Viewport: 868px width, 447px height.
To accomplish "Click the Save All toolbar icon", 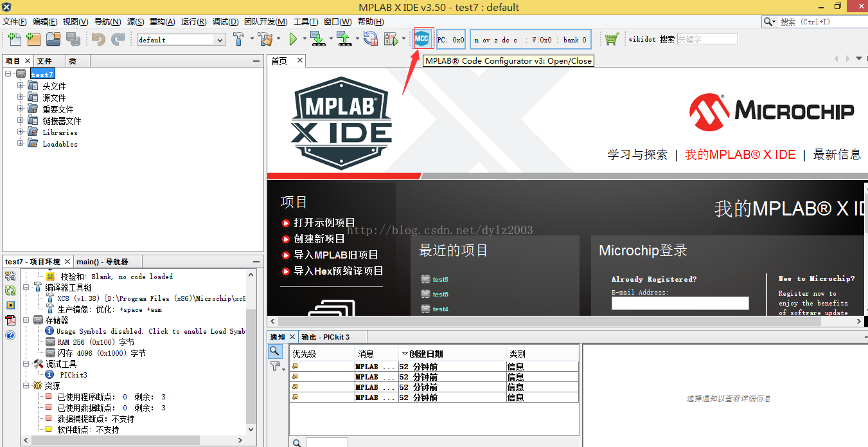I will pyautogui.click(x=73, y=39).
